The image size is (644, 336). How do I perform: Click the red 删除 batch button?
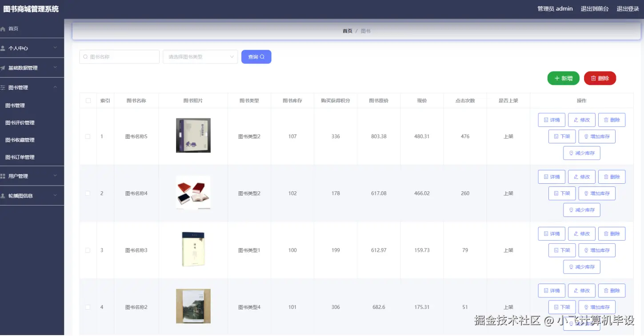click(600, 78)
